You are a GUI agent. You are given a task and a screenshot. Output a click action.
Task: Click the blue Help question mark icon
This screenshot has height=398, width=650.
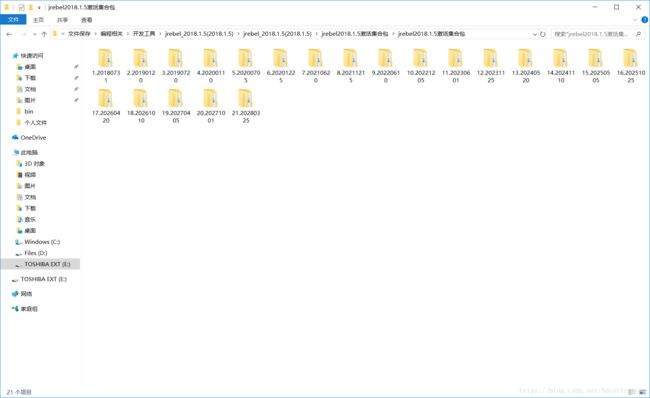click(x=644, y=19)
